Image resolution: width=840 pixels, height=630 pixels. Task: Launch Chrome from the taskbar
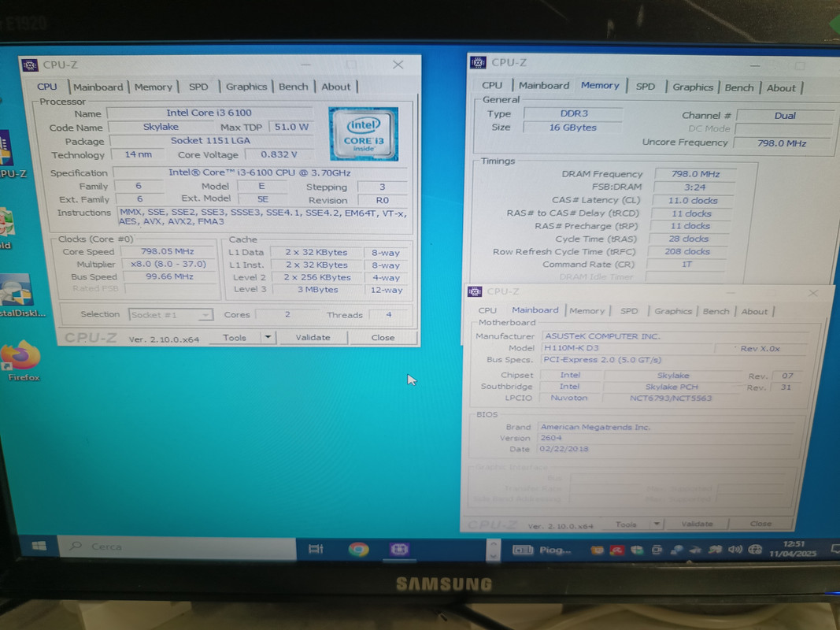pos(358,549)
